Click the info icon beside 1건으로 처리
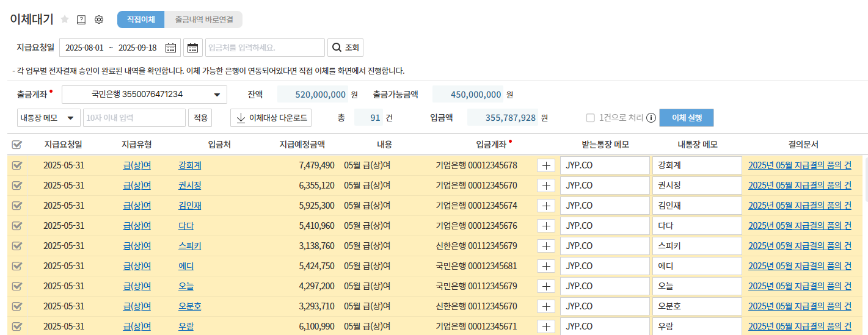 [x=651, y=118]
